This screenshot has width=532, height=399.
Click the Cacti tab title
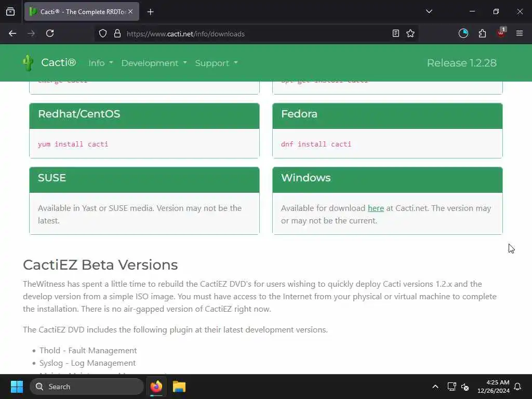point(83,11)
